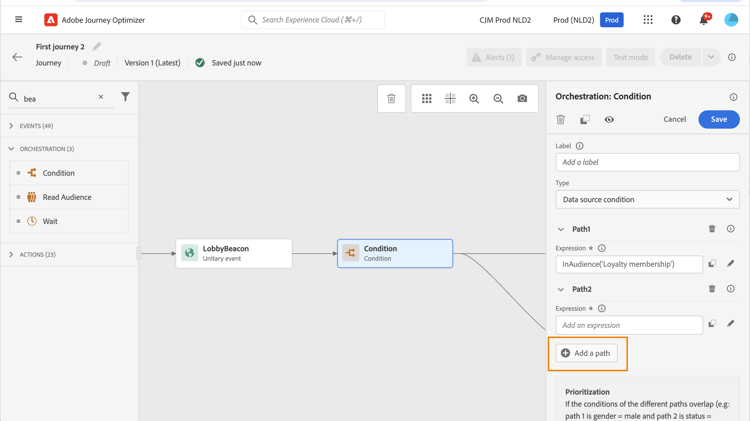Screen dimensions: 750x421
Task: Zoom in on the journey canvas
Action: point(474,98)
